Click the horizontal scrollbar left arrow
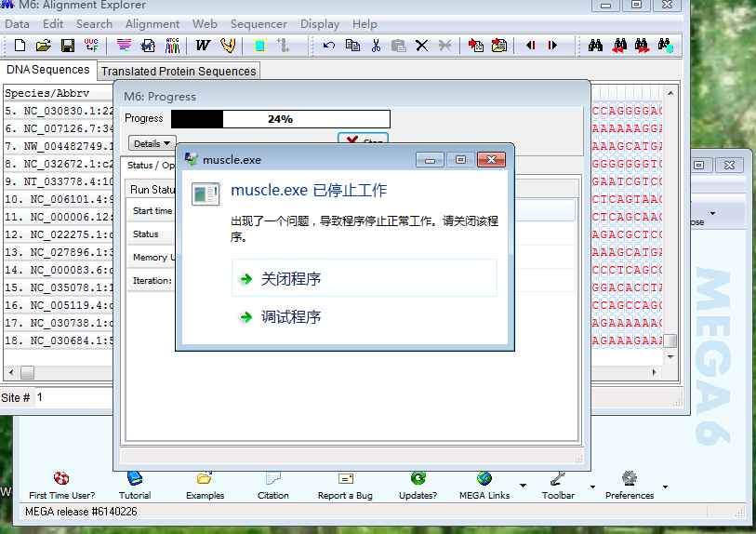The height and width of the screenshot is (534, 756). 12,372
